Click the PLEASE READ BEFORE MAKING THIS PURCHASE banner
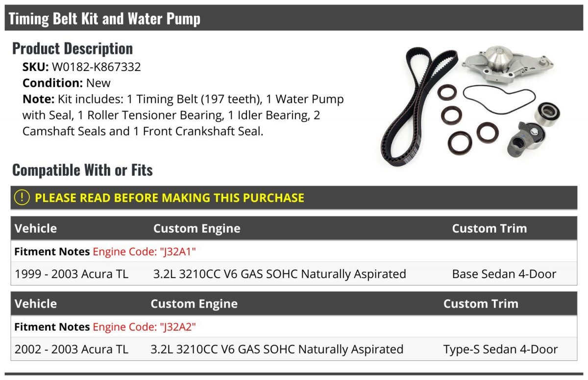This screenshot has height=380, width=588. [294, 198]
